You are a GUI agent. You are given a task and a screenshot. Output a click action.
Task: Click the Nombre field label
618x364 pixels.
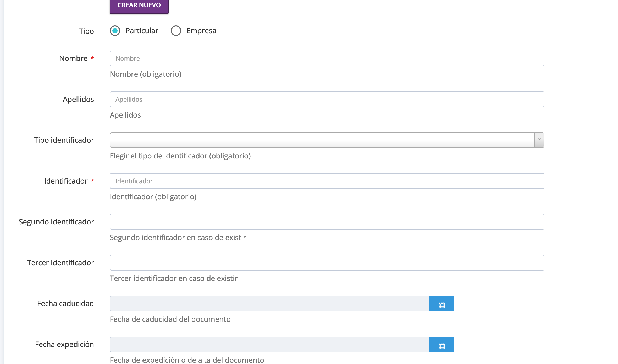click(x=74, y=58)
